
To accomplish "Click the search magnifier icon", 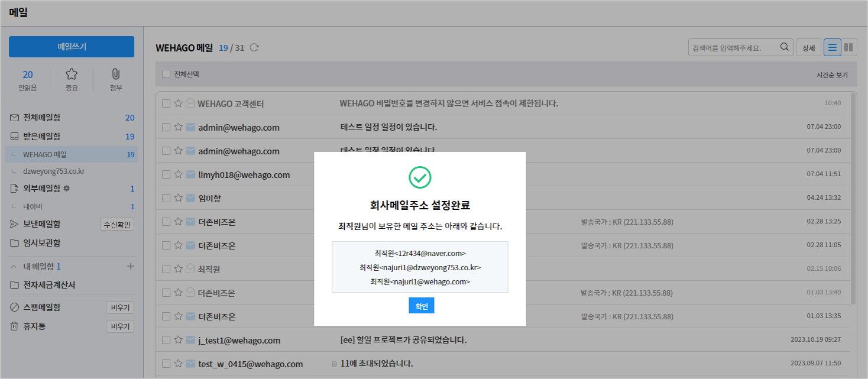I will (x=785, y=48).
